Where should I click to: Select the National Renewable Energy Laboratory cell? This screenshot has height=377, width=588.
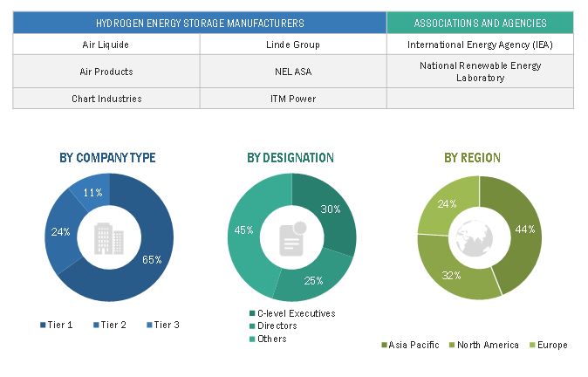pos(480,71)
